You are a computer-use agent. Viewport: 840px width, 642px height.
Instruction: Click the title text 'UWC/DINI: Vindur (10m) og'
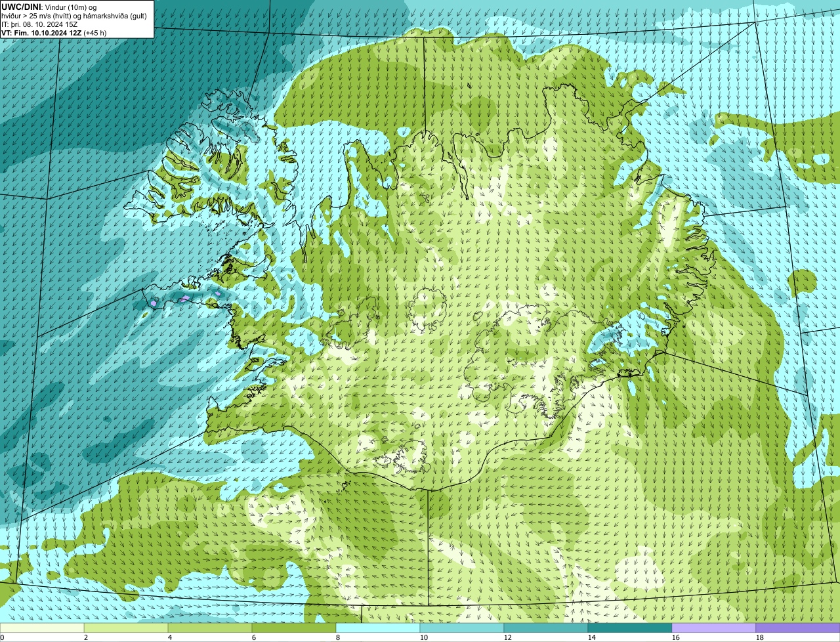tap(49, 7)
